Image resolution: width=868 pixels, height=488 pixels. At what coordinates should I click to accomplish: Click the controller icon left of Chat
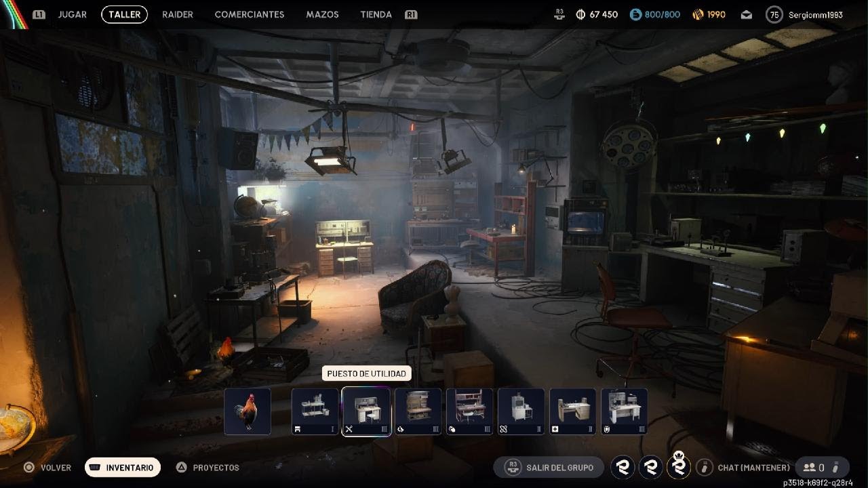[705, 467]
